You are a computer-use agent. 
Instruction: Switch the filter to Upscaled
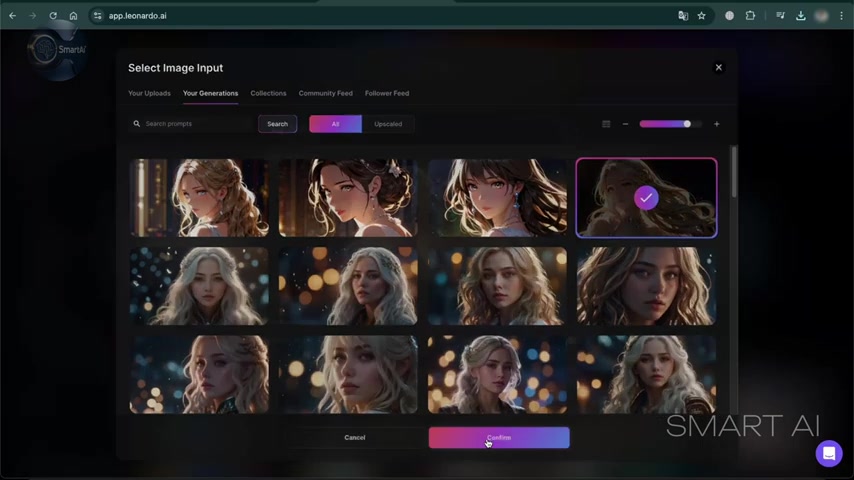pos(388,124)
